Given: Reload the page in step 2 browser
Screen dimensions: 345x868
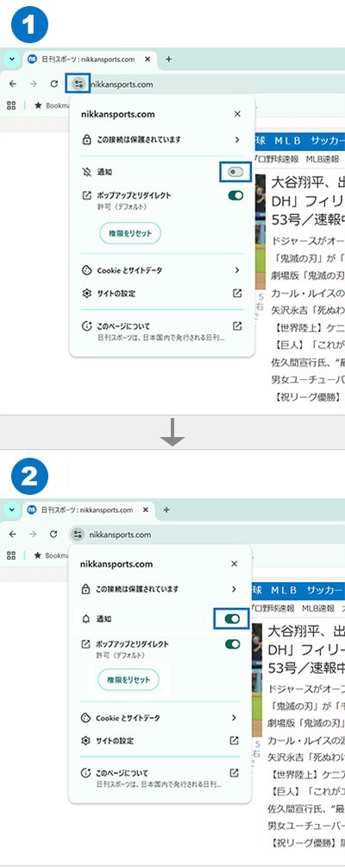Looking at the screenshot, I should pos(53,535).
